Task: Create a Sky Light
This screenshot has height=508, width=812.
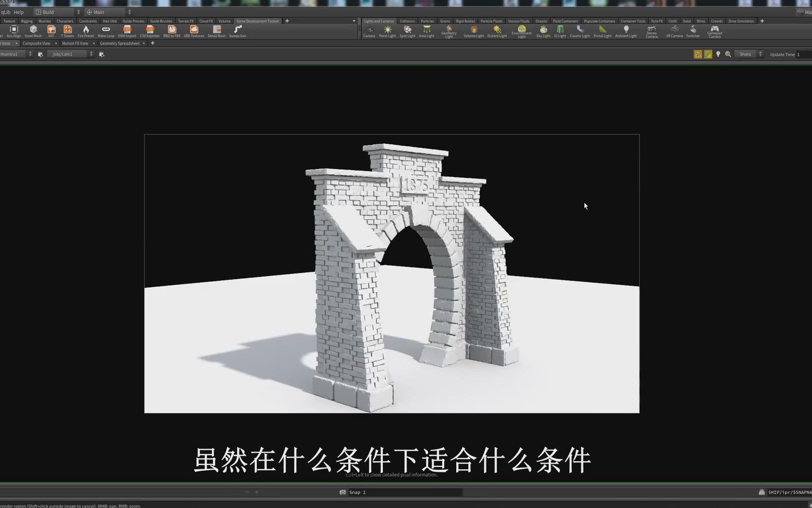Action: tap(543, 32)
